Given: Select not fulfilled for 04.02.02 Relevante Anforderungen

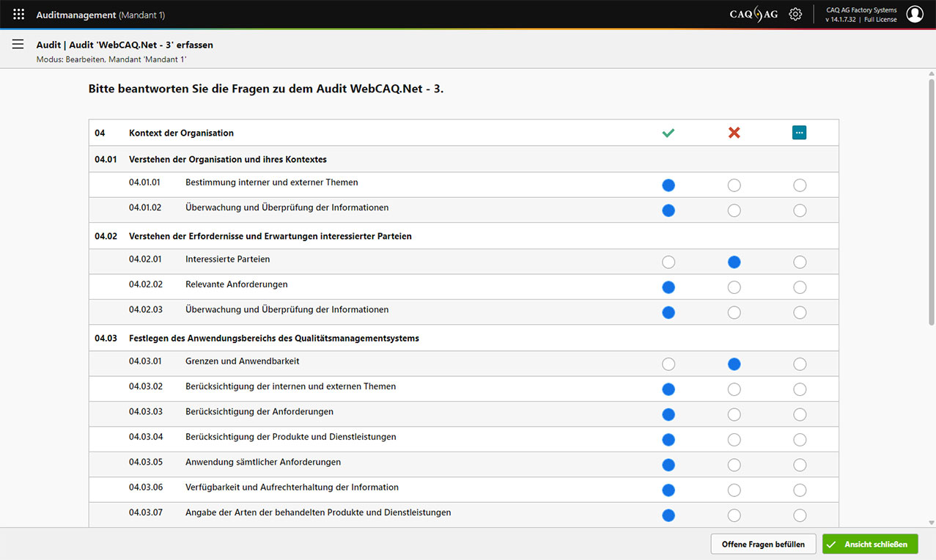Looking at the screenshot, I should click(734, 287).
